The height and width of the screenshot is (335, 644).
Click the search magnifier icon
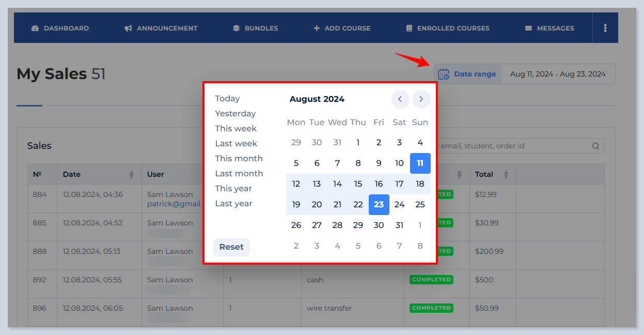pos(595,146)
